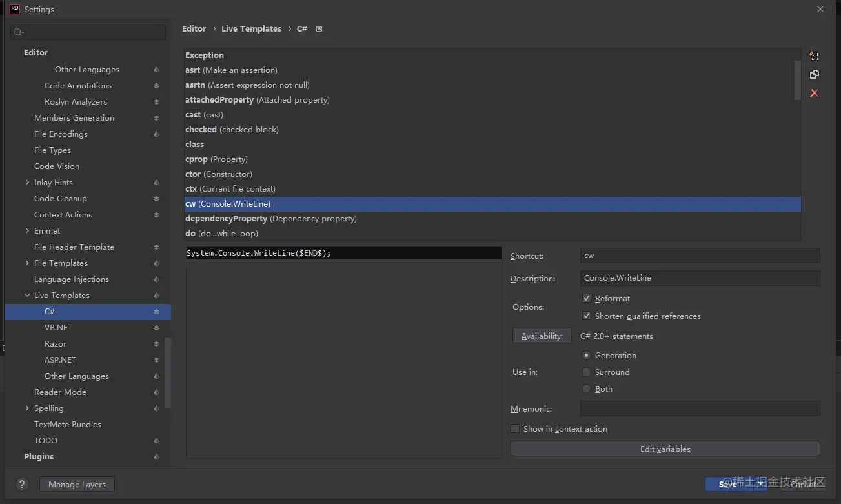Expand the Emmet tree node
The height and width of the screenshot is (504, 841).
[x=27, y=231]
